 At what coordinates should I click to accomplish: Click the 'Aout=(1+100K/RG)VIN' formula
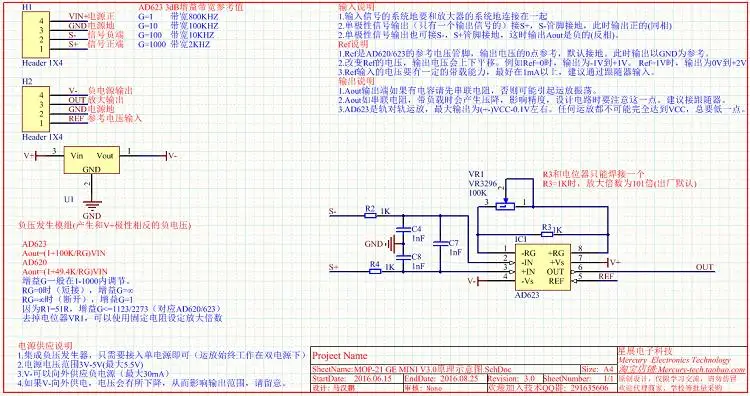64,253
